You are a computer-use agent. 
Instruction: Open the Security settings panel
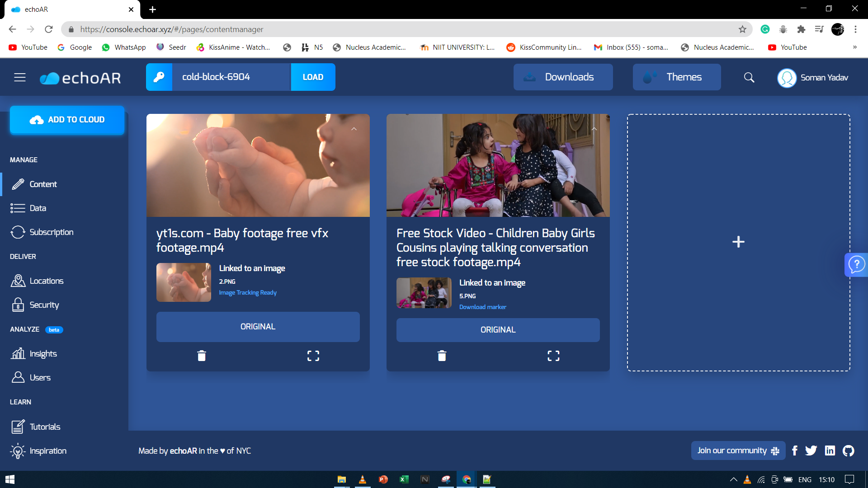(x=45, y=305)
